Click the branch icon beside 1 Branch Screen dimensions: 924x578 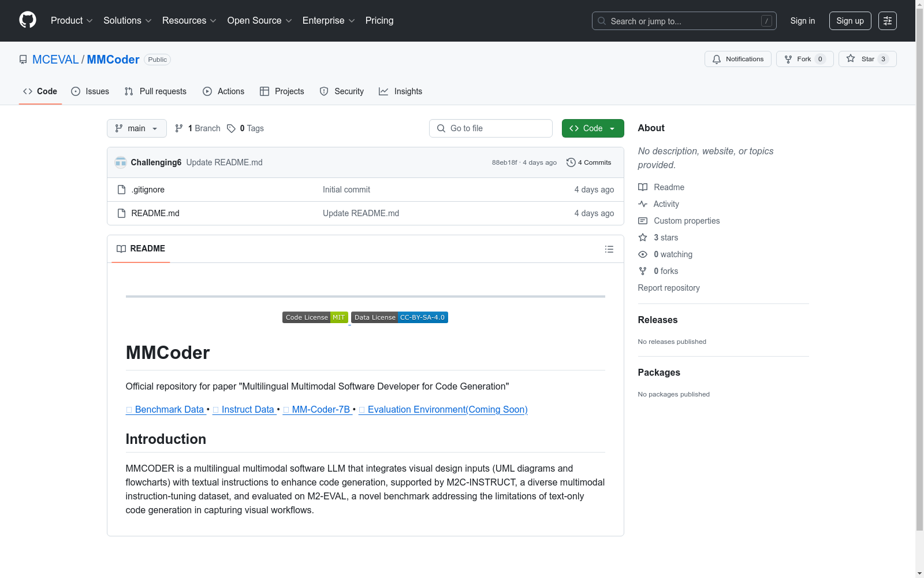[x=179, y=128]
